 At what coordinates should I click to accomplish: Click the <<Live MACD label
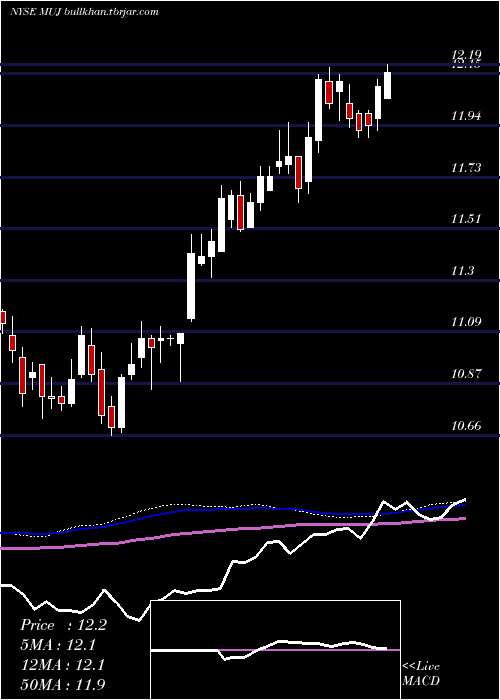[421, 674]
